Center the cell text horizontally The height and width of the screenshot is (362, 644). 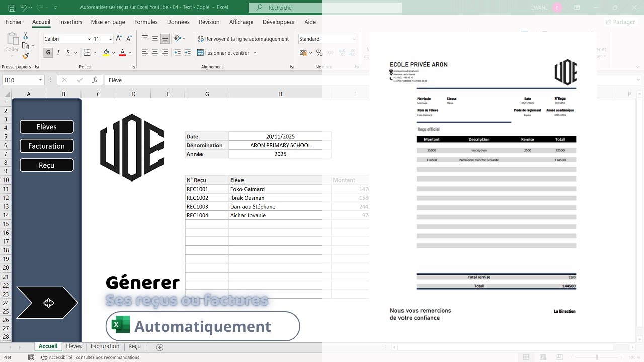155,53
